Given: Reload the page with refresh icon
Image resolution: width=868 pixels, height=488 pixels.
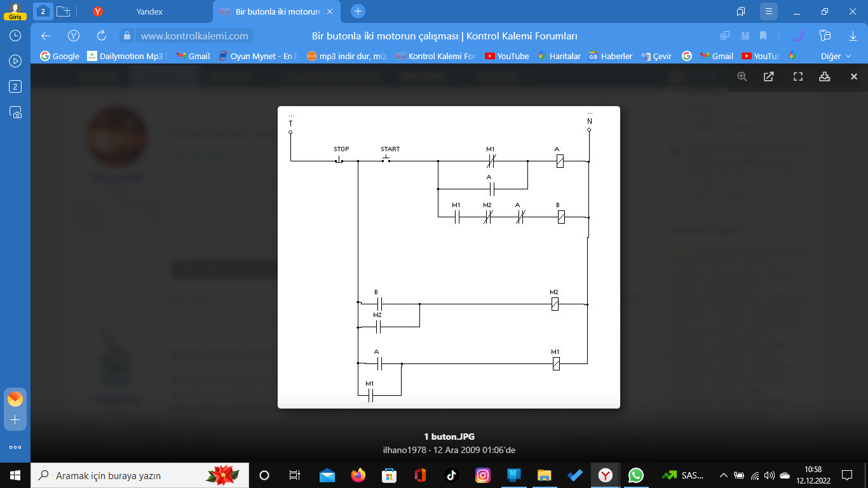Looking at the screenshot, I should pos(101,36).
